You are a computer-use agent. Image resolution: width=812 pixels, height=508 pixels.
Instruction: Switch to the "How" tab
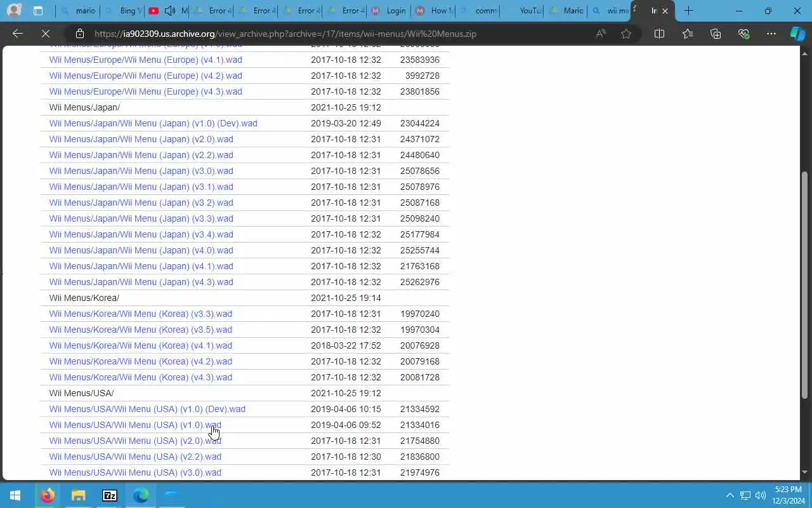point(433,11)
